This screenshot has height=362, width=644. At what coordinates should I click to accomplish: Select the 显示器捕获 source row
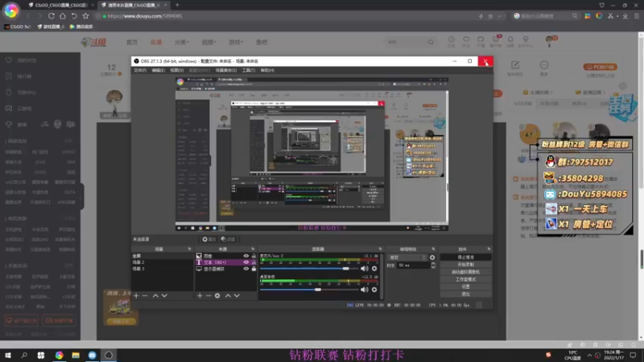point(226,269)
